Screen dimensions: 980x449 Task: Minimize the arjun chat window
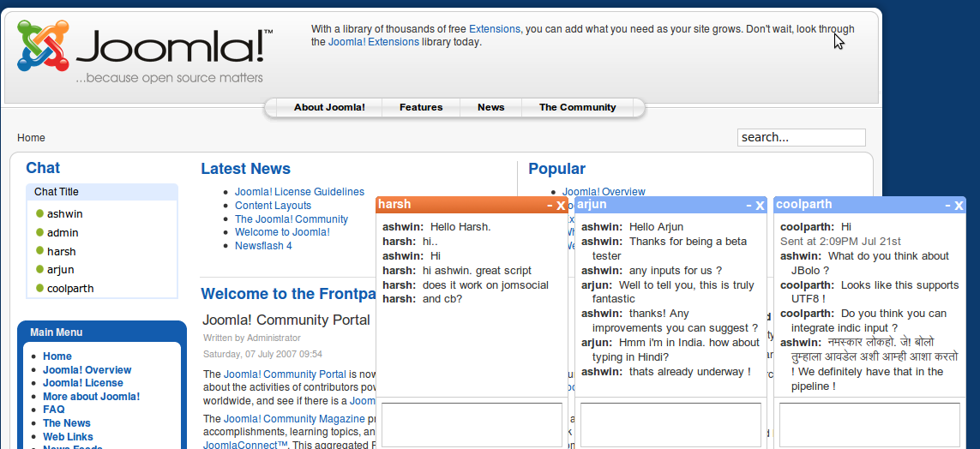tap(749, 206)
